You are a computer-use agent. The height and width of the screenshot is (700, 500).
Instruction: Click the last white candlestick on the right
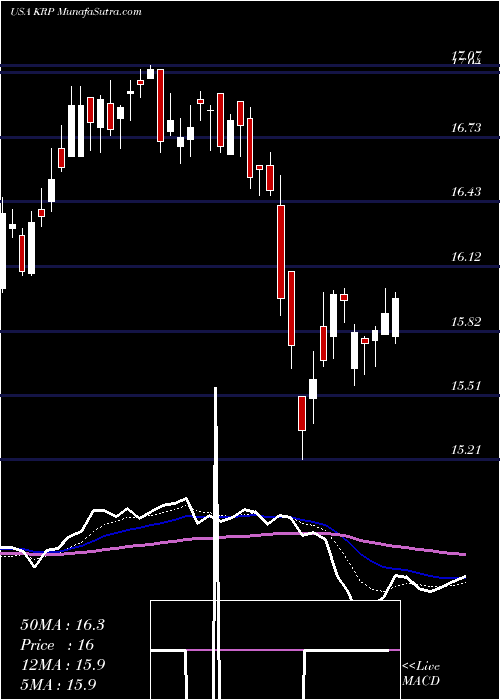pyautogui.click(x=396, y=318)
